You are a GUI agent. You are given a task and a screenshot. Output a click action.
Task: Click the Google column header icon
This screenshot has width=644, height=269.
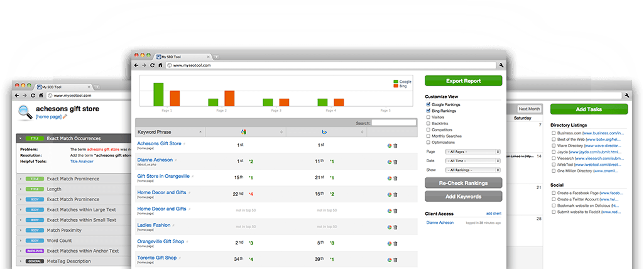click(x=243, y=132)
